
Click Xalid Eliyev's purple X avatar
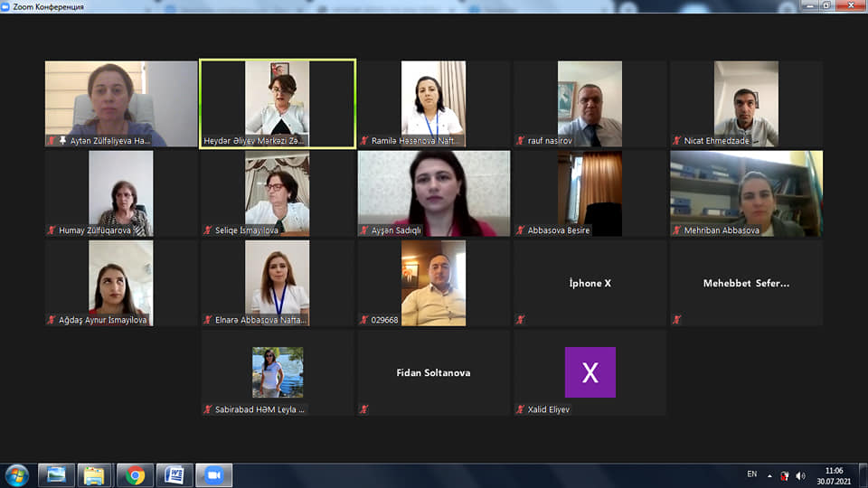[590, 372]
